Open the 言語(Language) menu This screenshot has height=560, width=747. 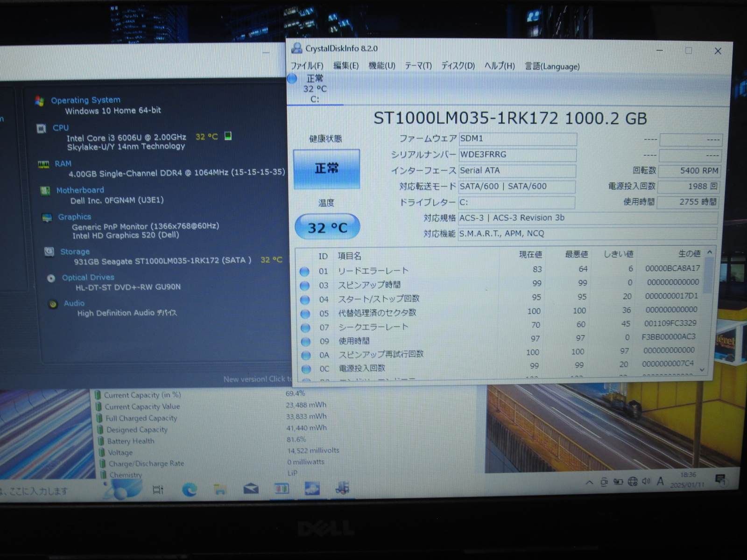tap(552, 66)
